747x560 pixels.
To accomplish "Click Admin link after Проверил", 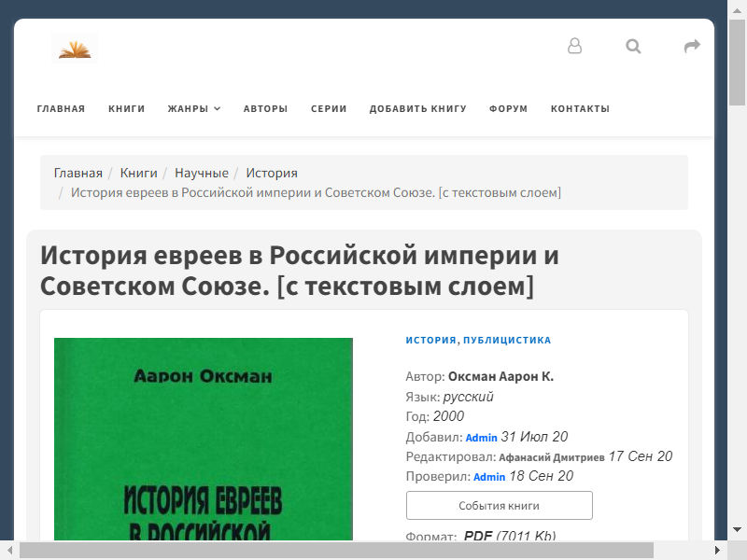I will point(489,477).
